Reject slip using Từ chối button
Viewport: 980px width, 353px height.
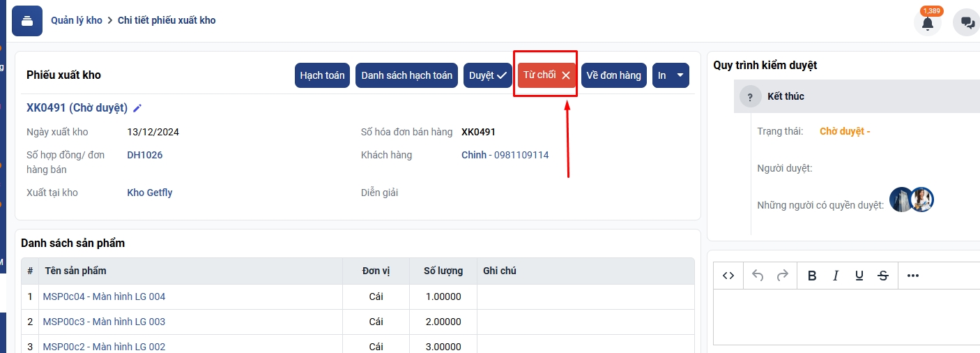pyautogui.click(x=546, y=75)
